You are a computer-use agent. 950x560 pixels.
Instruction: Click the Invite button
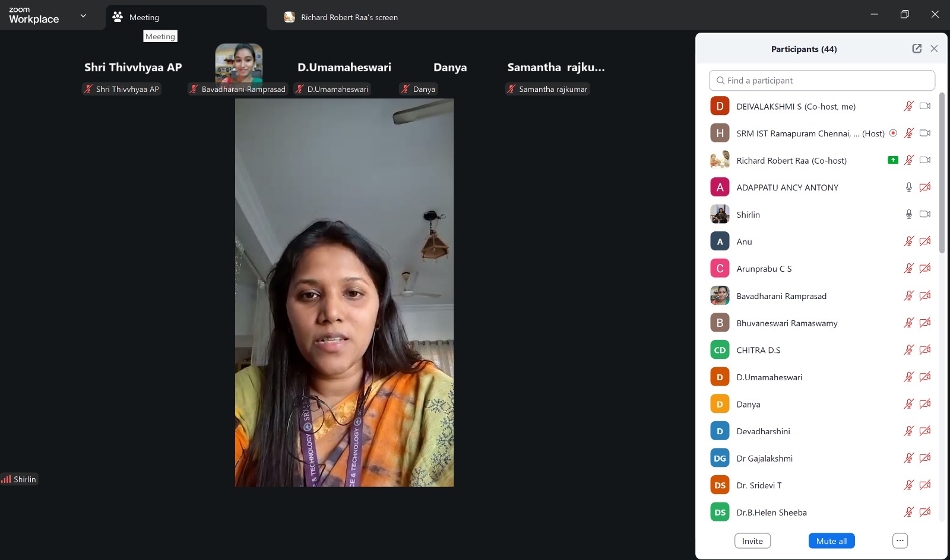pos(752,541)
